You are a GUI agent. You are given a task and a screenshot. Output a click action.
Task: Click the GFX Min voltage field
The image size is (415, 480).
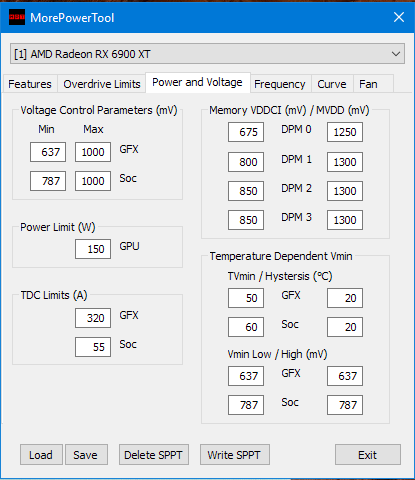tap(48, 152)
